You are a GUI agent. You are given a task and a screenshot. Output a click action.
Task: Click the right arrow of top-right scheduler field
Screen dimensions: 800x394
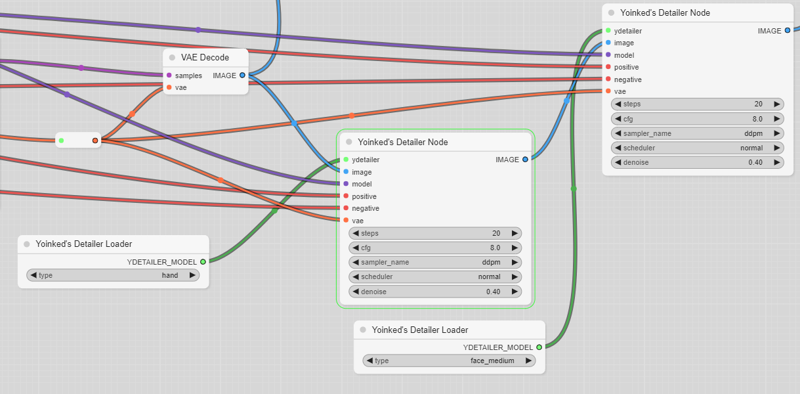coord(777,148)
